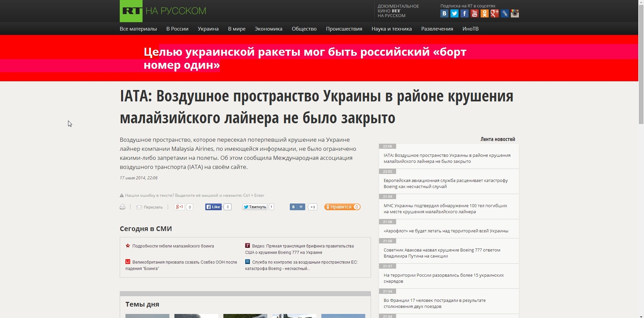Open RT's Twitter icon in the header

[454, 13]
